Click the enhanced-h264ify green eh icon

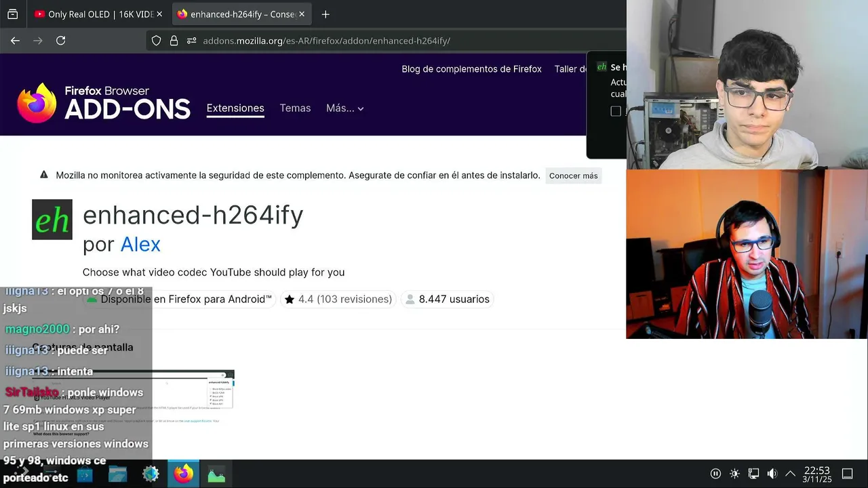pos(52,220)
